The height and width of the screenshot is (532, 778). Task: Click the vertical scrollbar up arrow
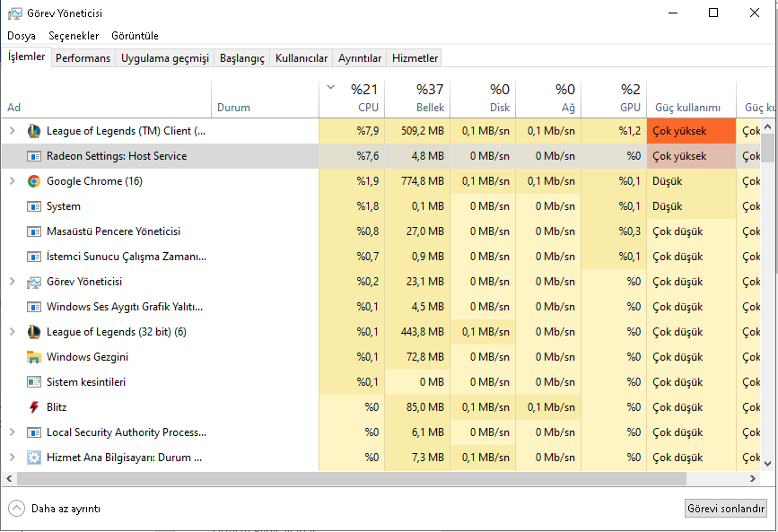(767, 127)
